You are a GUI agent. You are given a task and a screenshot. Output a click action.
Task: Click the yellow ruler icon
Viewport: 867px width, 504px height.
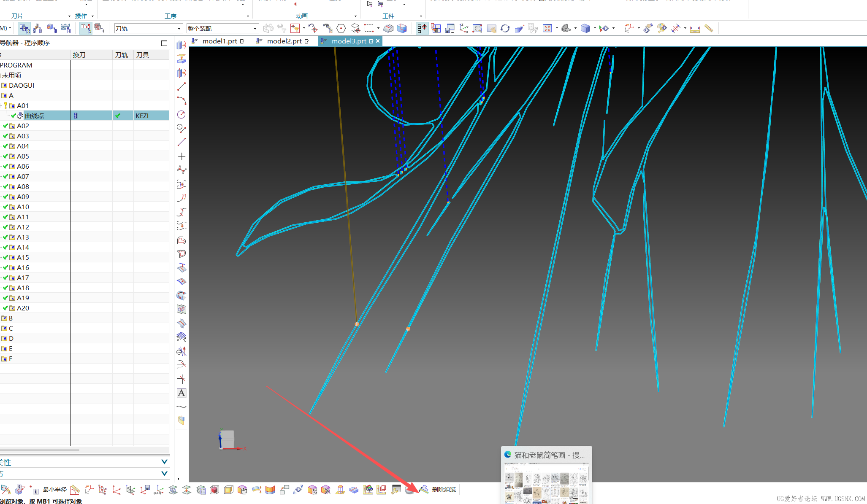709,28
